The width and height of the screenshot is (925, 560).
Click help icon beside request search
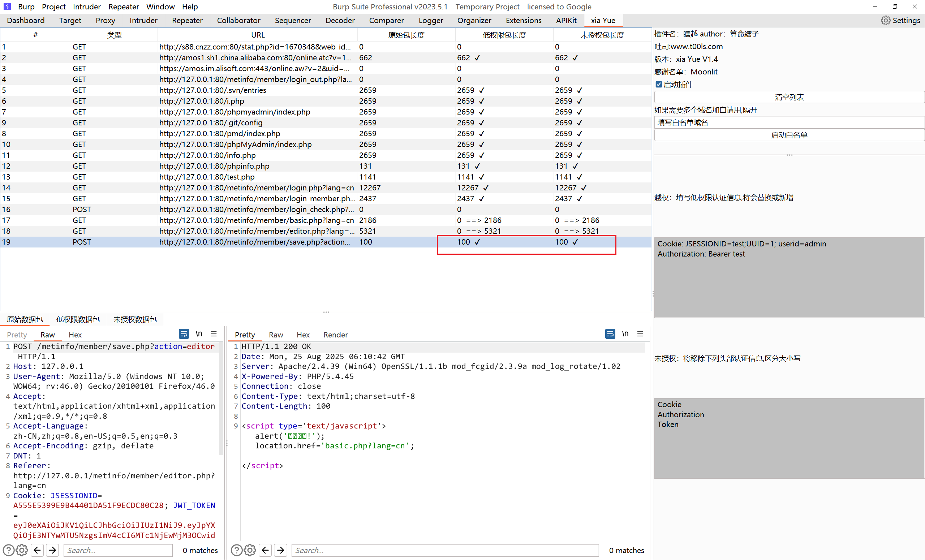(x=8, y=550)
